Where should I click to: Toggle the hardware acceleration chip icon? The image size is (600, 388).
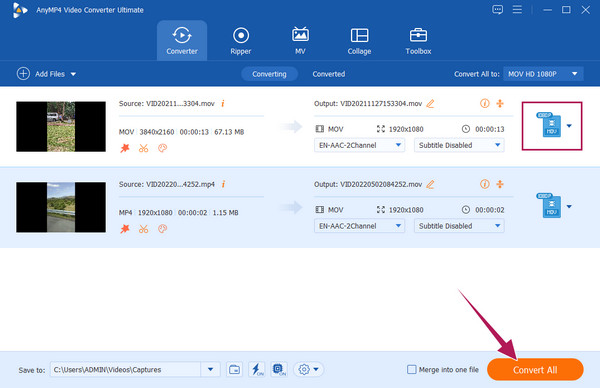tap(279, 370)
